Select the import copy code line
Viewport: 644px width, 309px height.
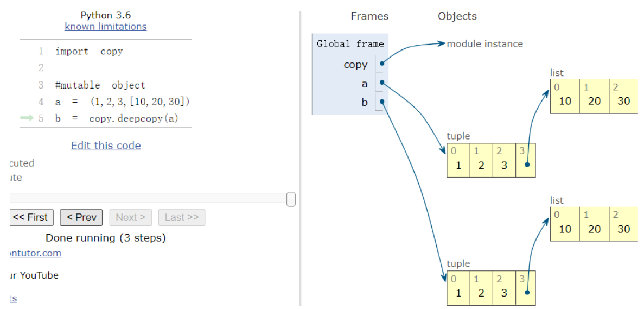coord(89,52)
